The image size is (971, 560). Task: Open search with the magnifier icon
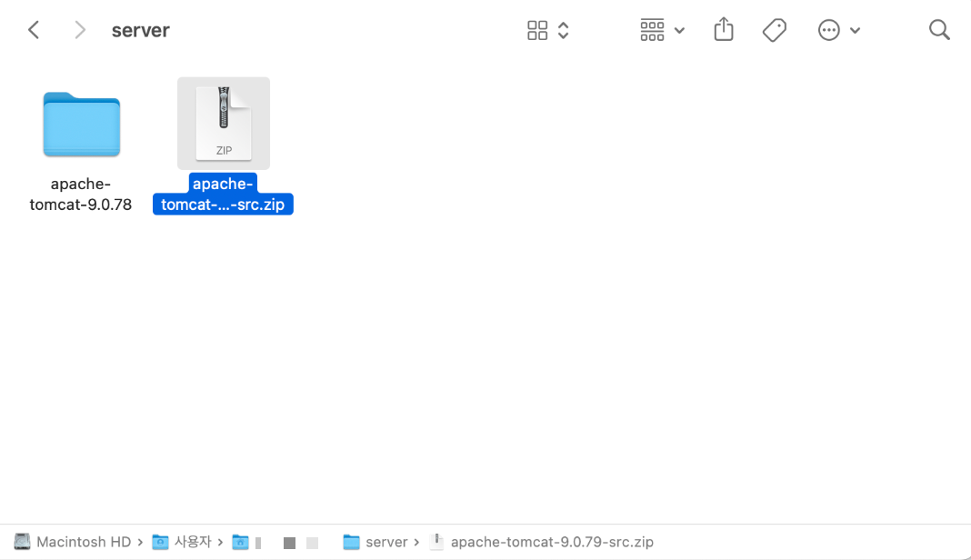point(939,30)
